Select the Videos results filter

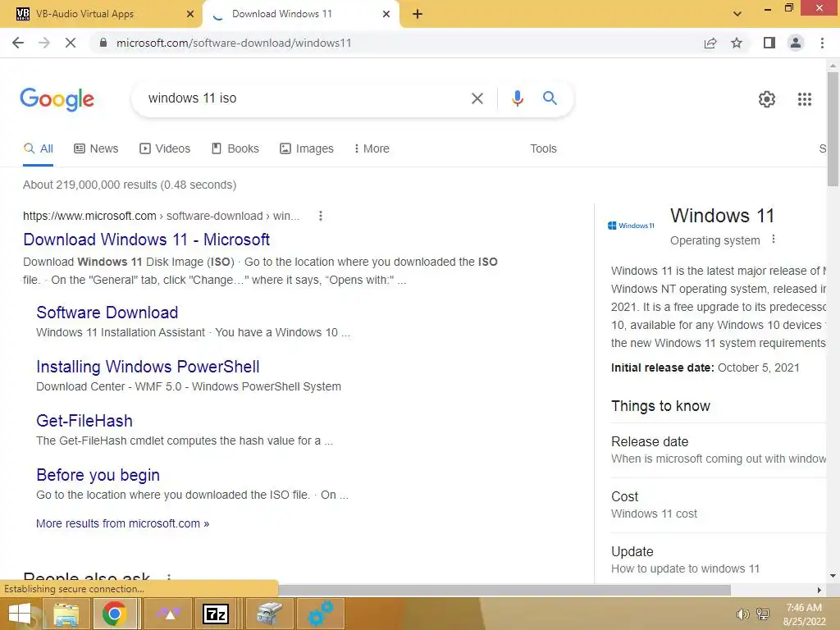click(165, 148)
